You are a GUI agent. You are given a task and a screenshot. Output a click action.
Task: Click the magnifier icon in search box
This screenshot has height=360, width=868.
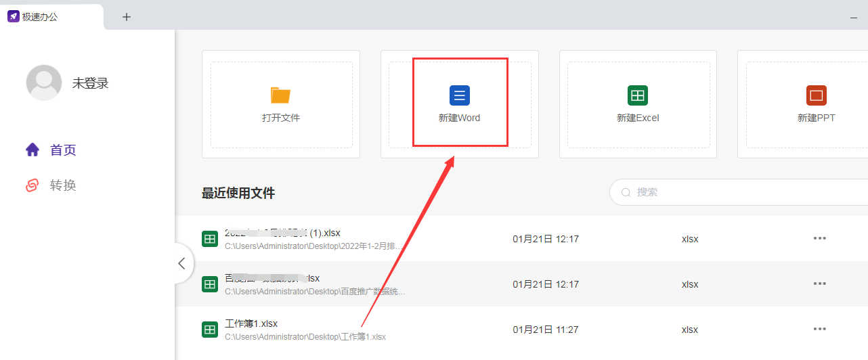pos(626,192)
